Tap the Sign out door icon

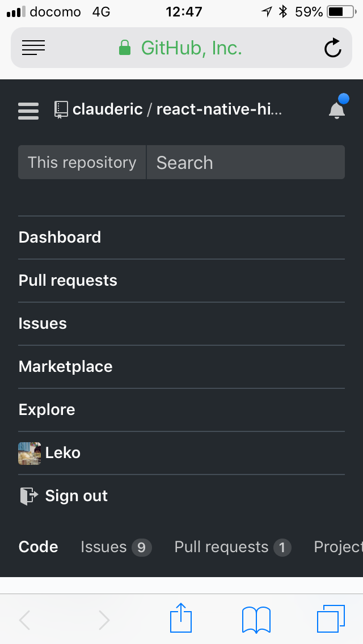coord(29,496)
